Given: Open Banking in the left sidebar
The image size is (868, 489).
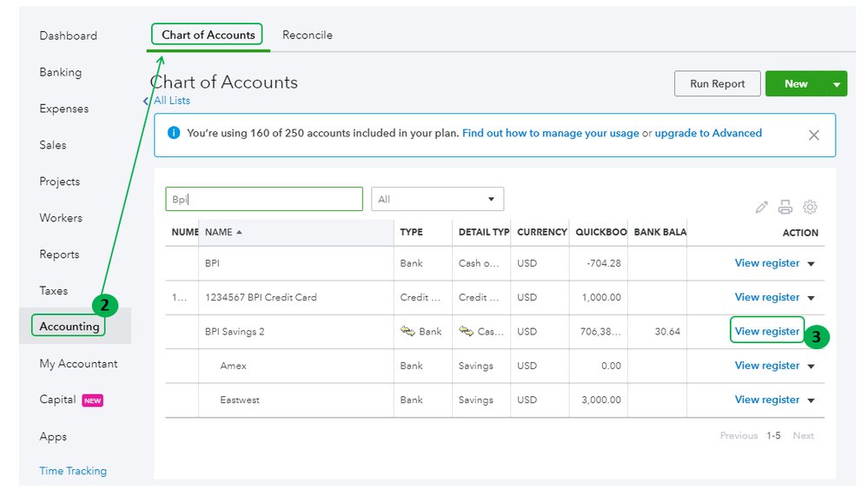Looking at the screenshot, I should coord(60,73).
